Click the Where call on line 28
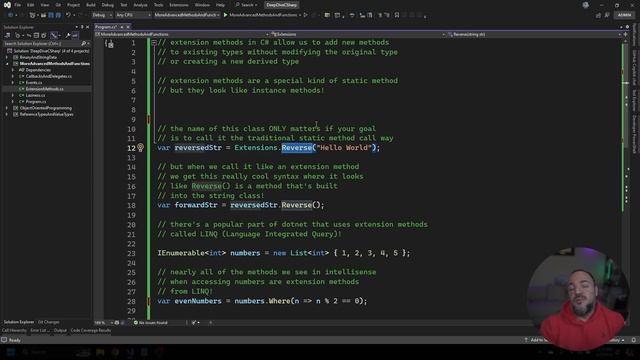640x360 pixels. pos(280,301)
